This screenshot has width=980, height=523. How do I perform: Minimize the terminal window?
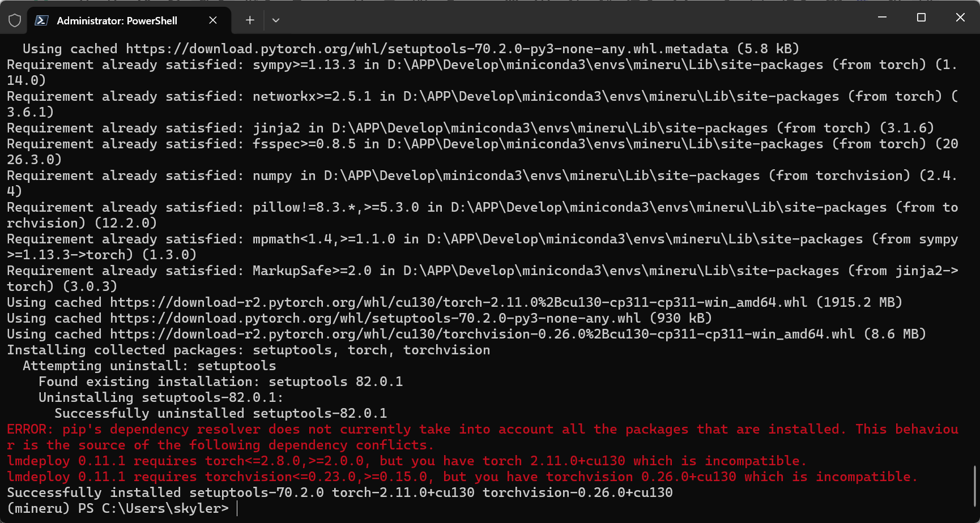click(x=882, y=18)
